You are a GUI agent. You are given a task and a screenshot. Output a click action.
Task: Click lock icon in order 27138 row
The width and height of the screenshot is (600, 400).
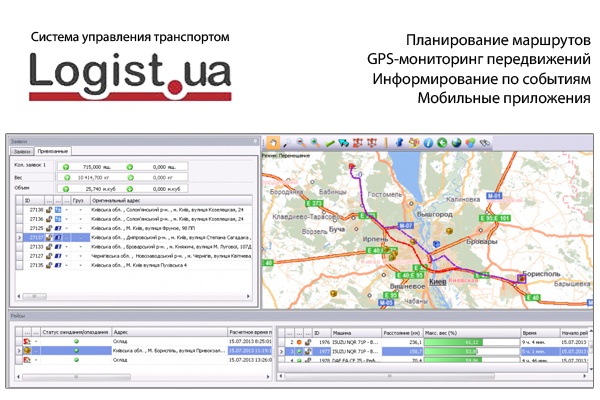point(49,209)
